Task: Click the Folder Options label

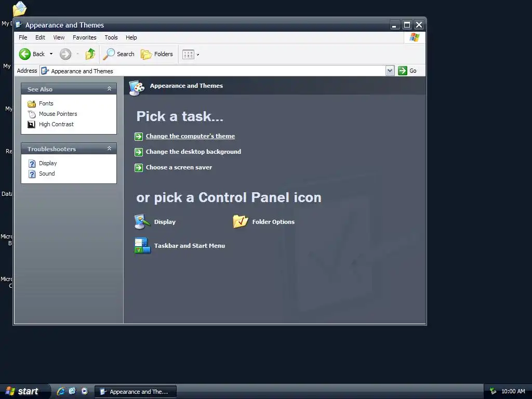Action: [273, 222]
